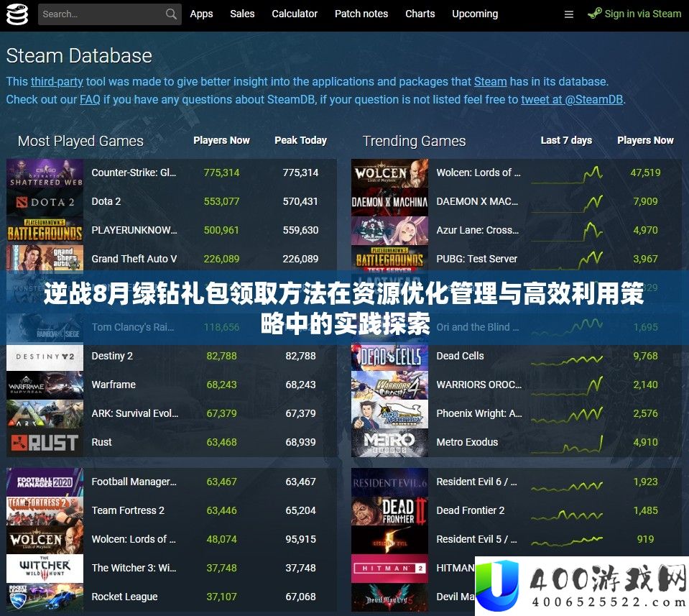Click the Rust game title
The height and width of the screenshot is (616, 689).
(x=101, y=442)
